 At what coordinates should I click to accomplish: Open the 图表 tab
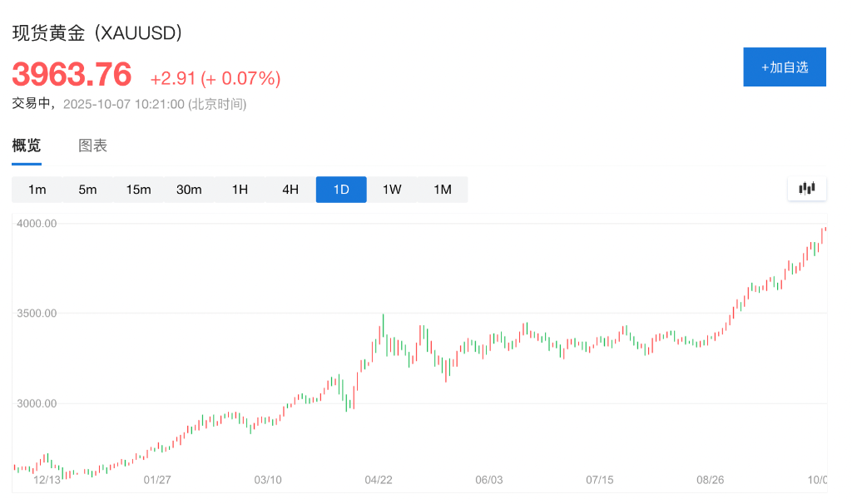[92, 146]
